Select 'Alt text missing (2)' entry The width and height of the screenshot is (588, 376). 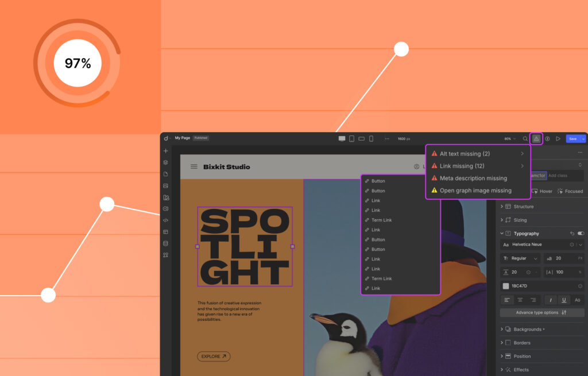pos(465,154)
